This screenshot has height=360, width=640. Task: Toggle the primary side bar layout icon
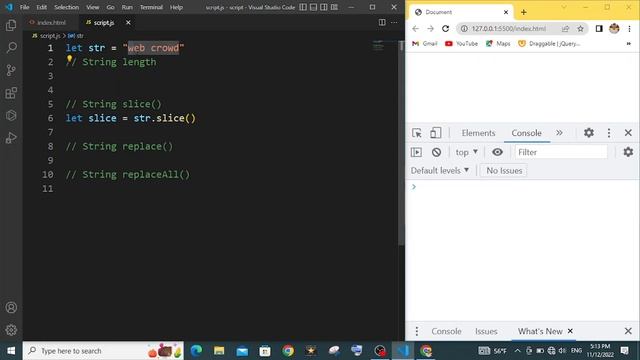[x=303, y=7]
